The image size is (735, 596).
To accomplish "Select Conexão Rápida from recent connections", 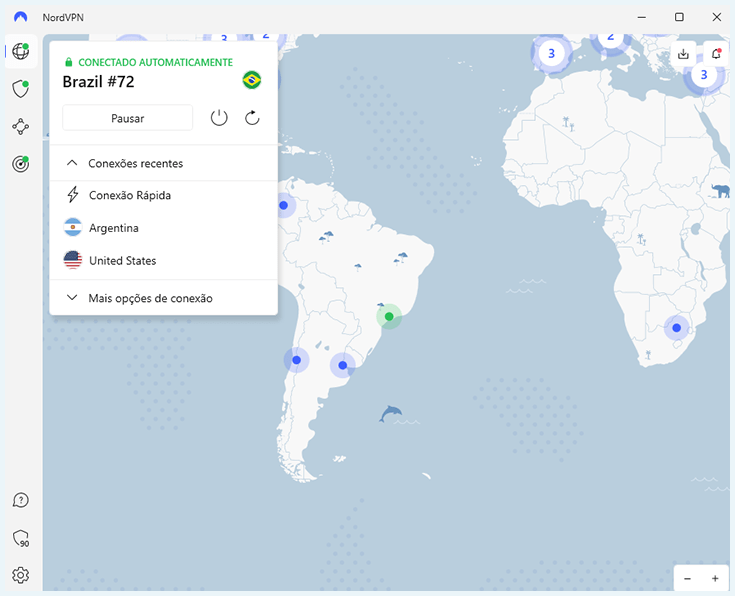I will click(x=163, y=195).
